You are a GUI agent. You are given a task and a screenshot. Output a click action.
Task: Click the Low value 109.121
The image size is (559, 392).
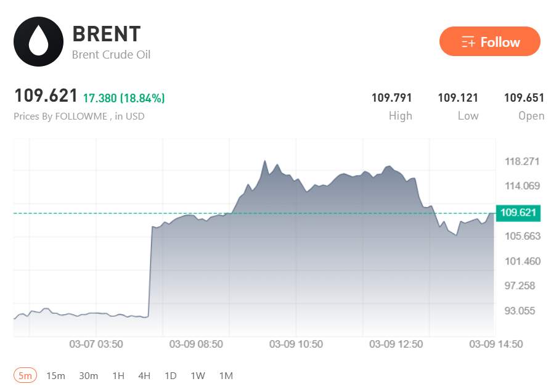(458, 97)
